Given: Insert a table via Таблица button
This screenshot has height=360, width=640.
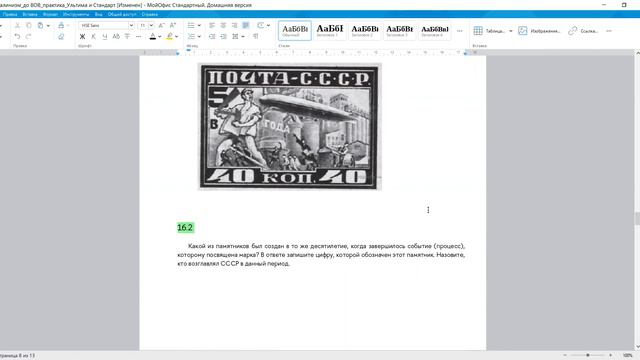Looking at the screenshot, I should 489,31.
